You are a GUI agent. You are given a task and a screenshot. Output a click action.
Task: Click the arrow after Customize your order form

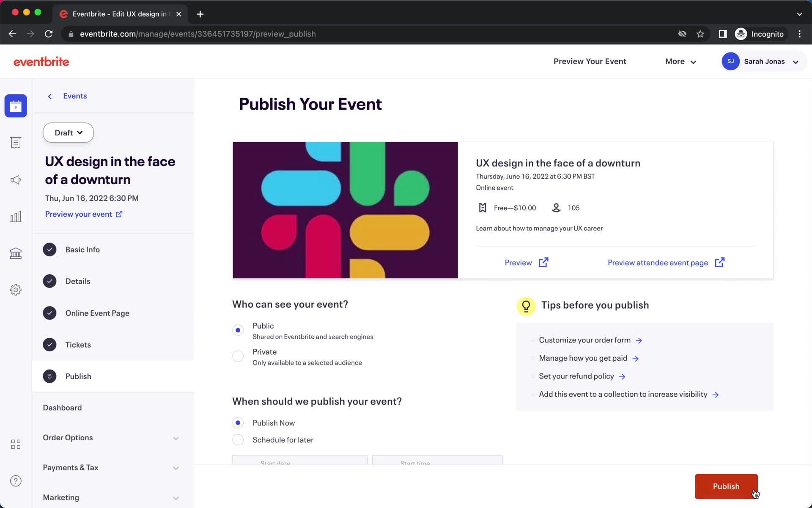[x=639, y=340]
